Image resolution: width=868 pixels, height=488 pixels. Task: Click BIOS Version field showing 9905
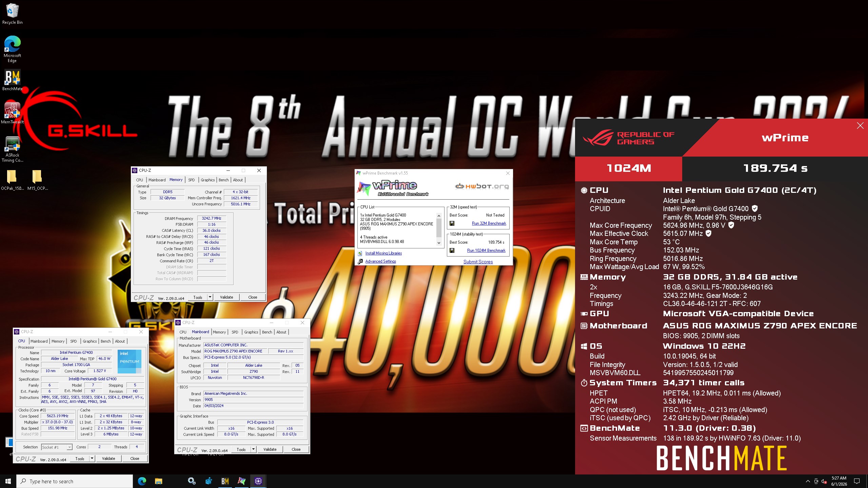[253, 400]
